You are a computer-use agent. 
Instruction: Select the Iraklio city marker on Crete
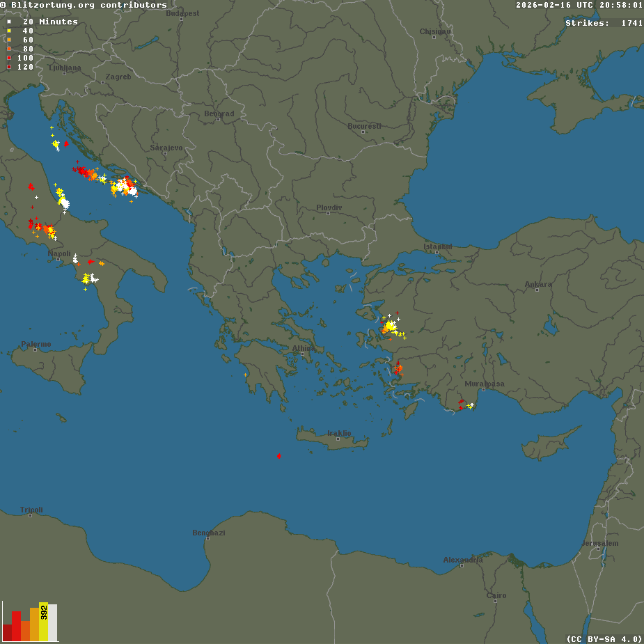click(338, 439)
